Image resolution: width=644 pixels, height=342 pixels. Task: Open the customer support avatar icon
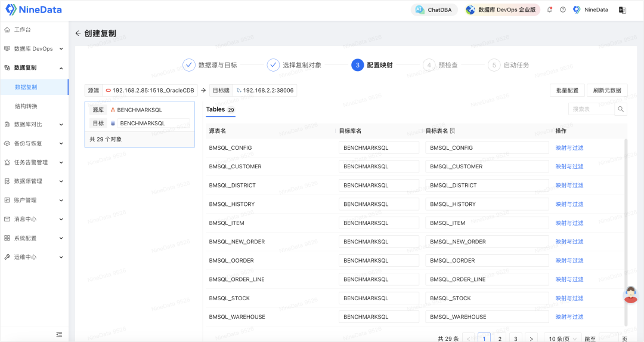pyautogui.click(x=630, y=295)
